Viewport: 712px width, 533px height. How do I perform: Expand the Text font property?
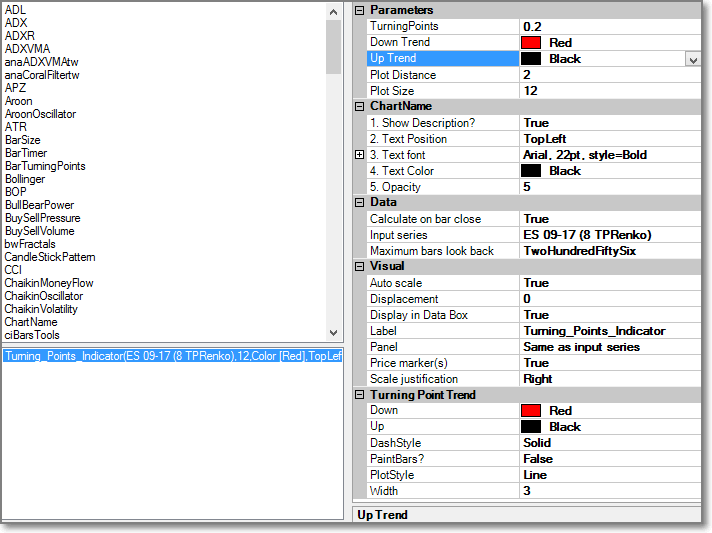[360, 155]
